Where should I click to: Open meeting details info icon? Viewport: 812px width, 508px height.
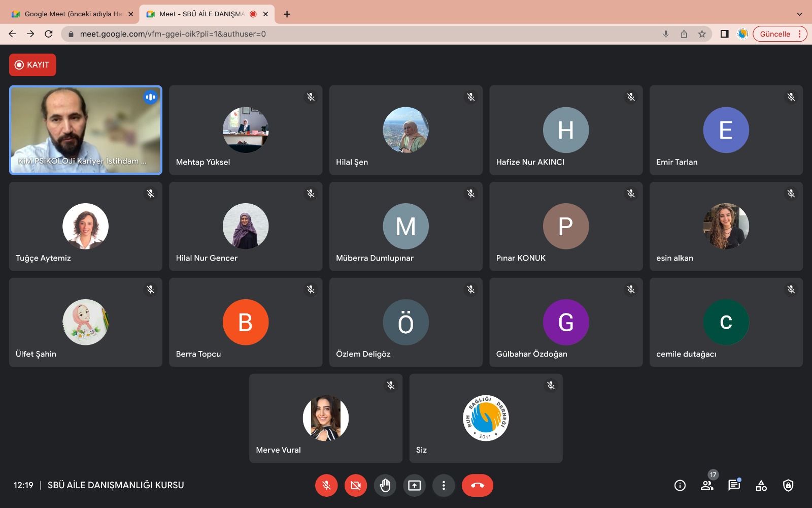pyautogui.click(x=680, y=486)
